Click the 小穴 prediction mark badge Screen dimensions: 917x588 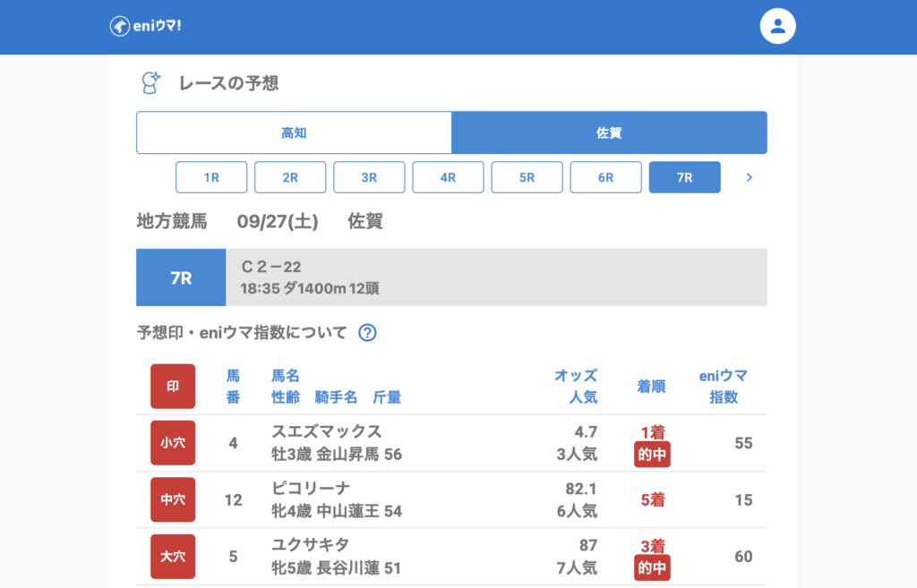[173, 443]
